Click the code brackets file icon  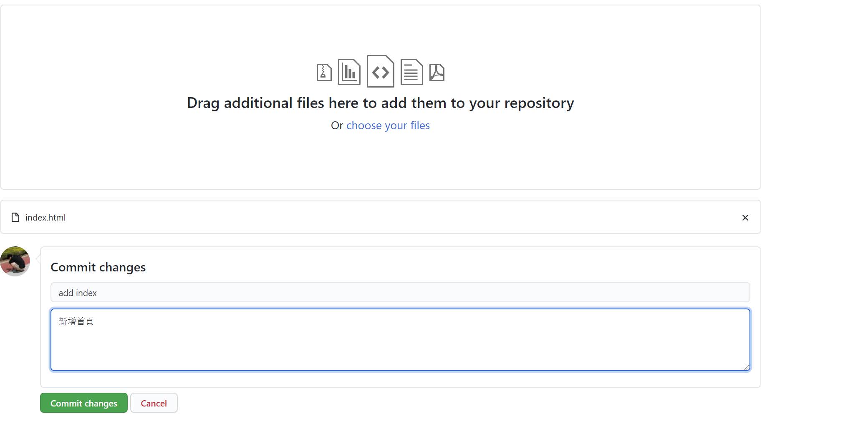(x=380, y=71)
